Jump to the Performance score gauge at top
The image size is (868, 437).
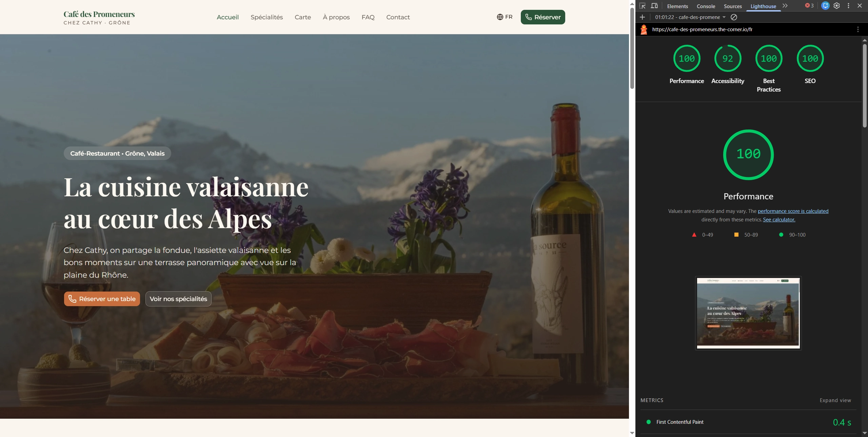coord(687,58)
